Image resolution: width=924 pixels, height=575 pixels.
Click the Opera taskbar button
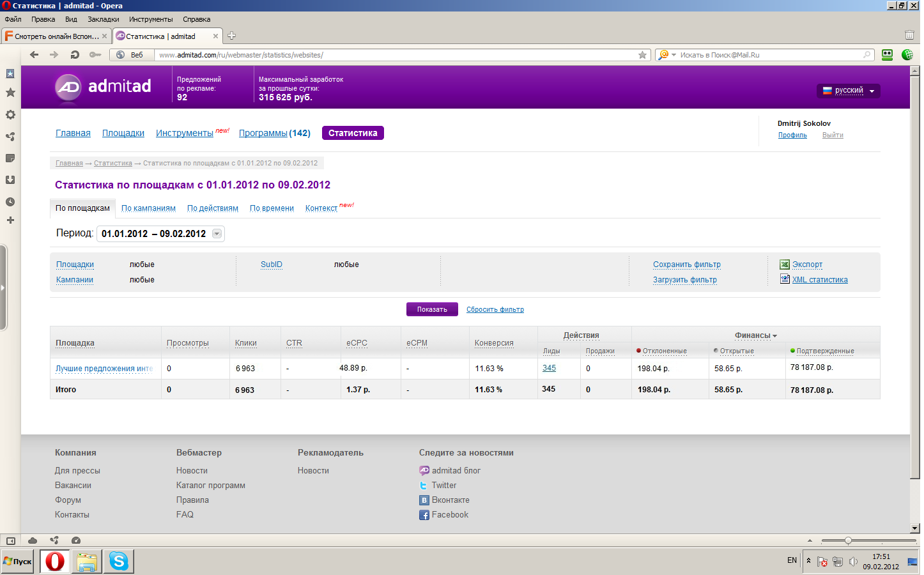(55, 562)
